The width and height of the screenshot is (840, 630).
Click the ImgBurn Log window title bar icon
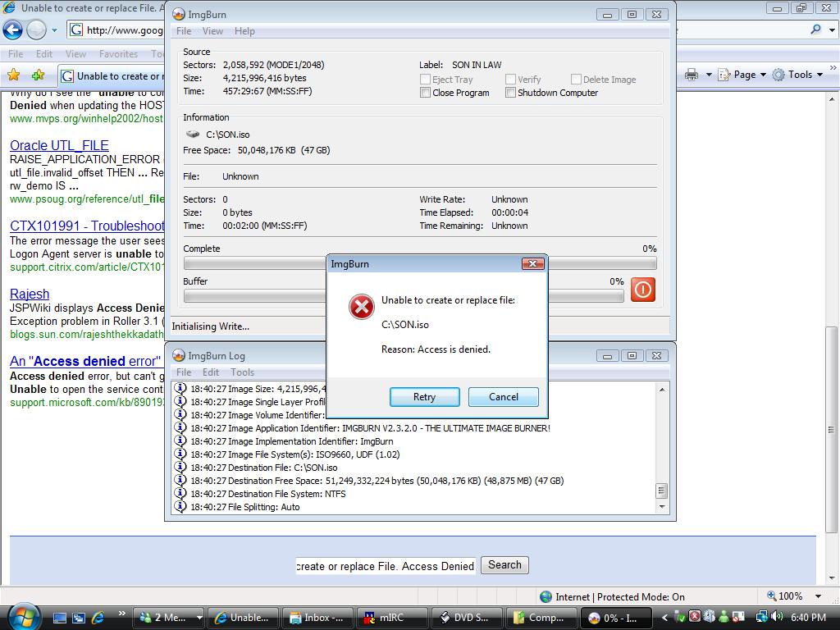(178, 356)
